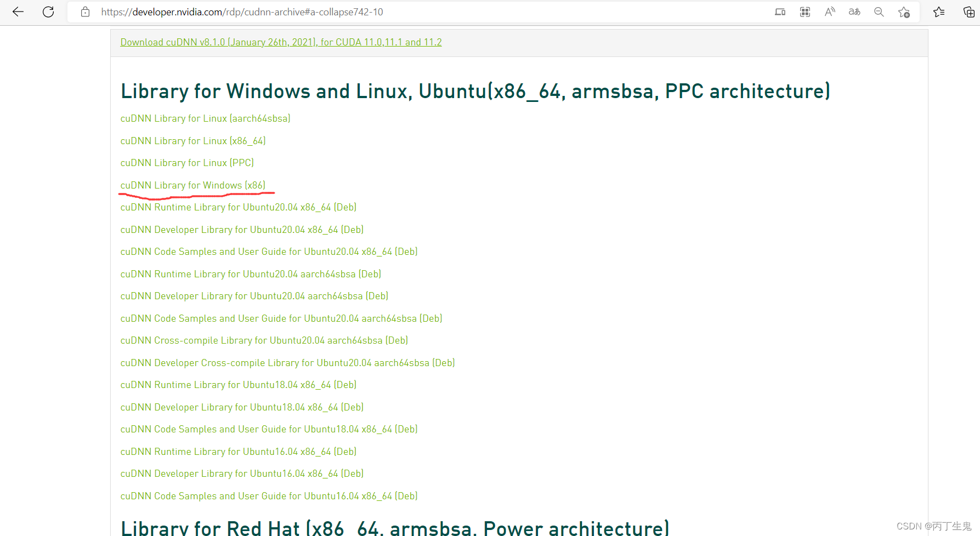Click the address bar URL
Image resolution: width=980 pixels, height=536 pixels.
(x=242, y=12)
